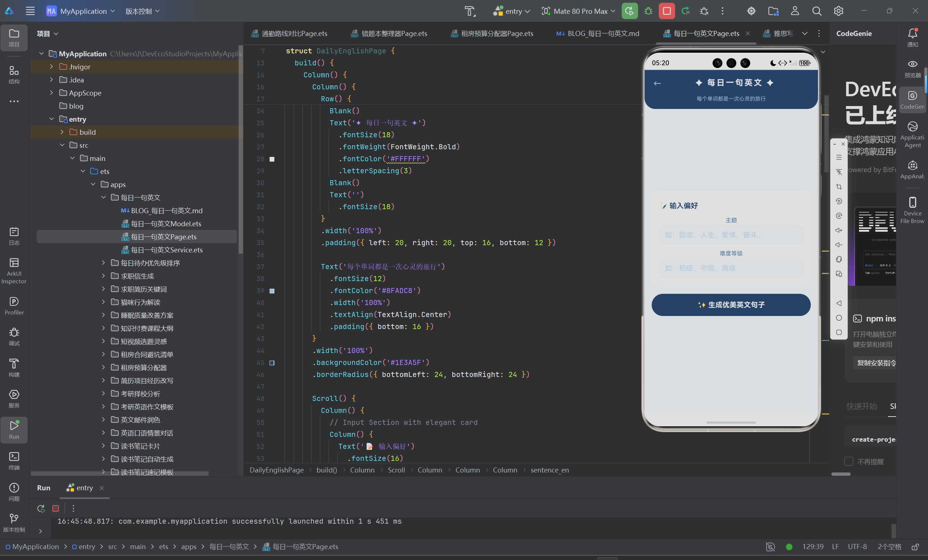Open the ArkUI Inspector panel
Image resolution: width=928 pixels, height=560 pixels.
tap(14, 271)
